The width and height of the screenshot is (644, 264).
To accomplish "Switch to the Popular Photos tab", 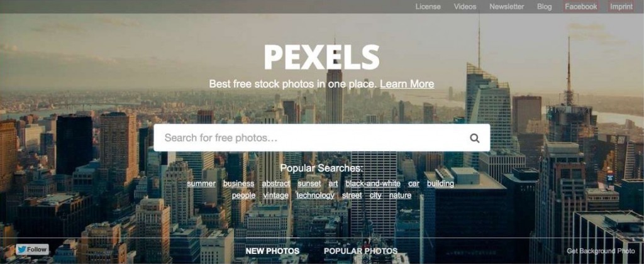I will pyautogui.click(x=360, y=251).
